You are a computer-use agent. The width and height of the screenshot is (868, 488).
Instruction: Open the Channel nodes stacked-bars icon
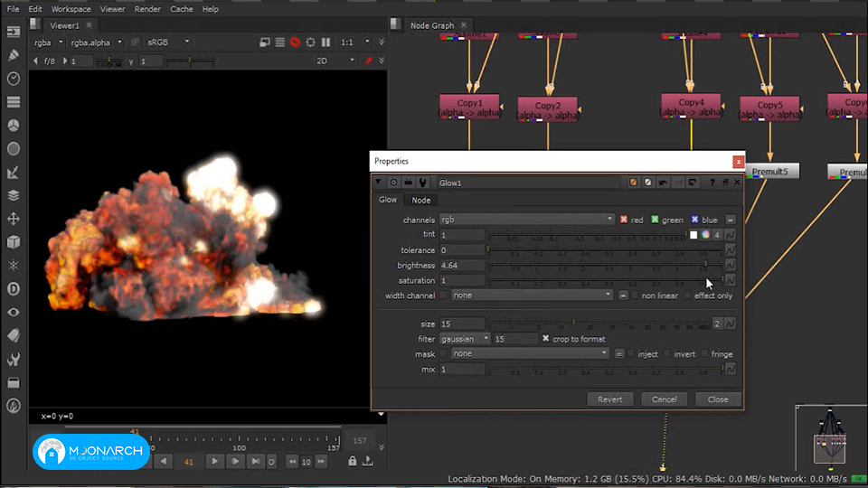tap(14, 102)
